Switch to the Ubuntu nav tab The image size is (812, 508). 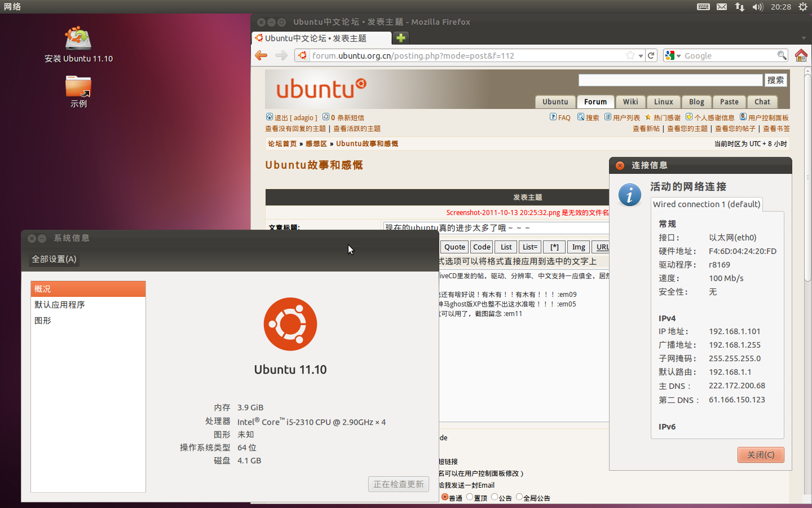pyautogui.click(x=555, y=102)
